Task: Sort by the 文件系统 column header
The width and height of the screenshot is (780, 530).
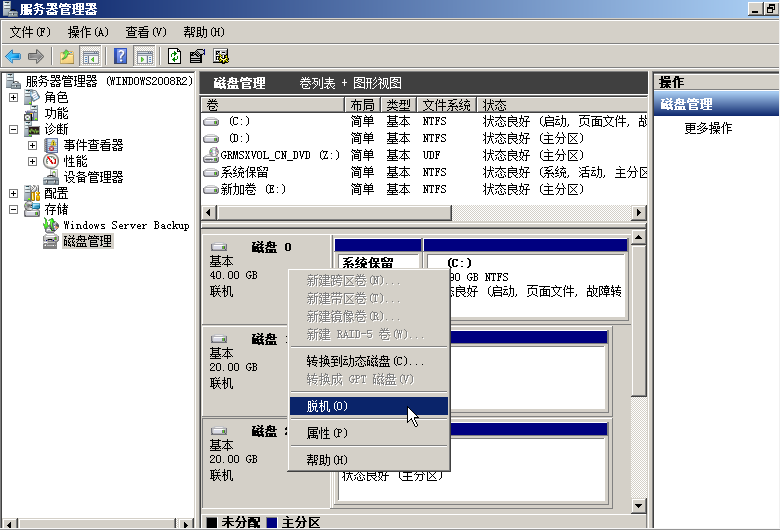Action: tap(446, 105)
